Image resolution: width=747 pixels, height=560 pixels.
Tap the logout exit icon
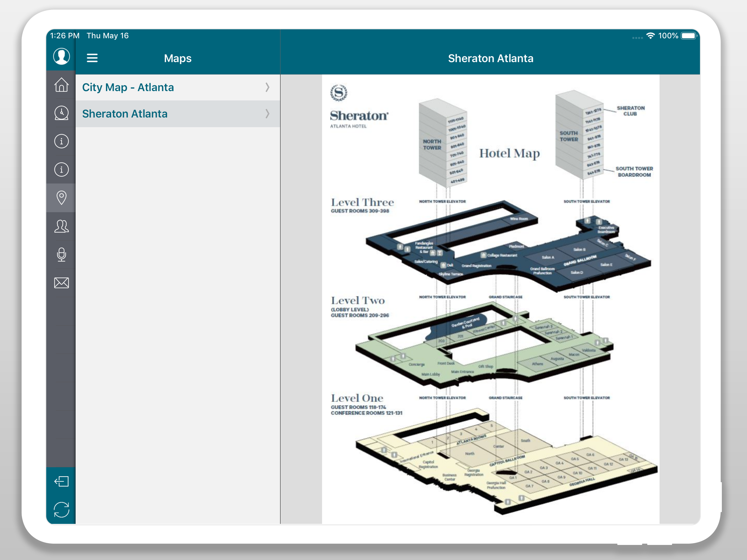(x=62, y=481)
